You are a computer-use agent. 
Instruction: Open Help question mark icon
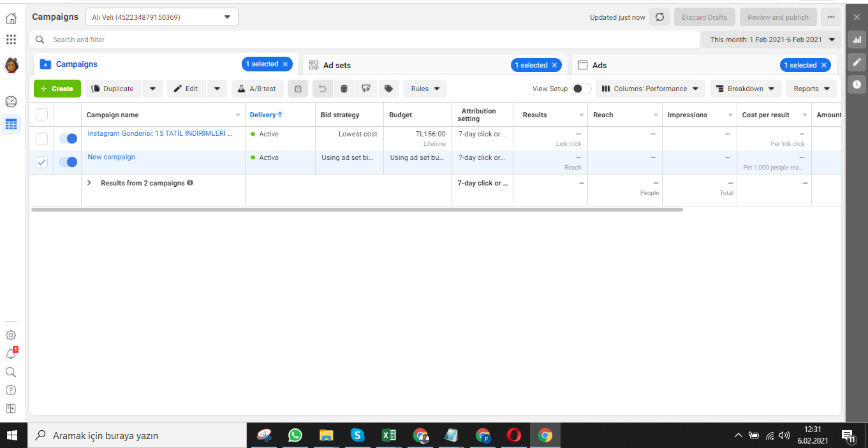click(11, 390)
